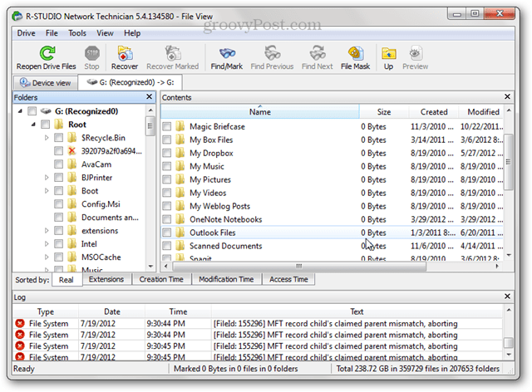Open Find/Mark binoculars tool
532x392 pixels.
tap(227, 53)
